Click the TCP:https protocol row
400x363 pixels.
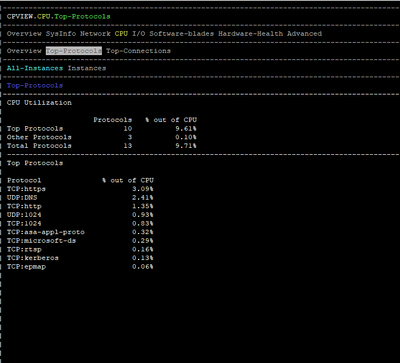pos(80,189)
